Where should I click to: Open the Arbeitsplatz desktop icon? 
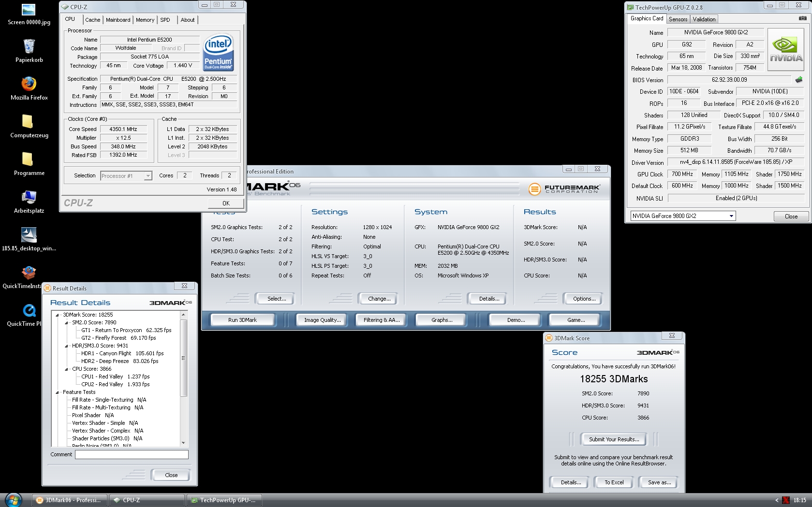pos(29,197)
